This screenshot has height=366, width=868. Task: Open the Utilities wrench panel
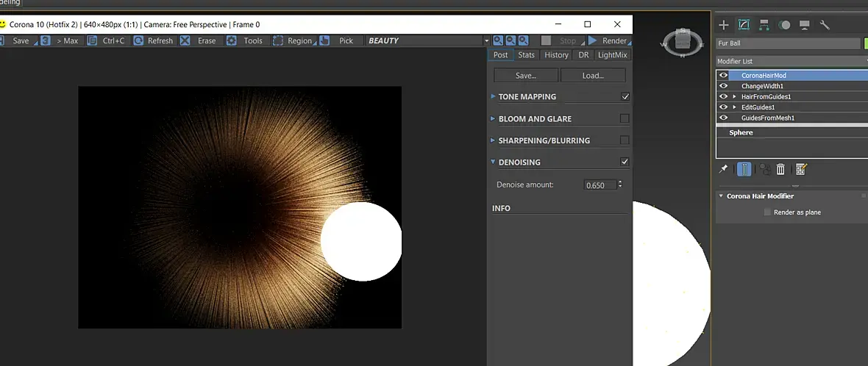pos(825,25)
